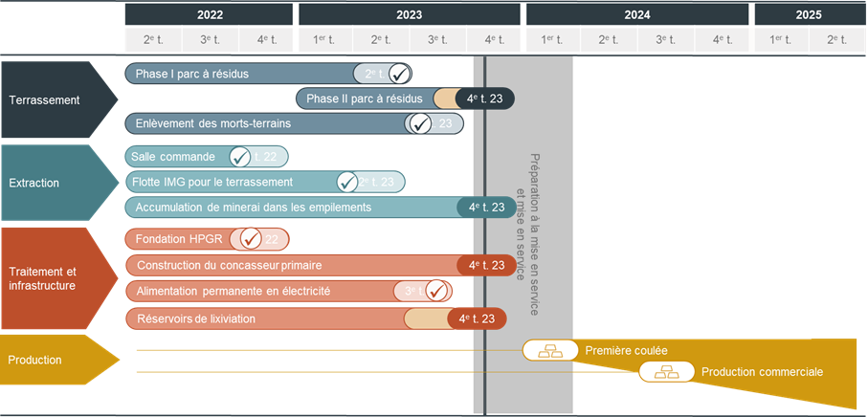Viewport: 868px width, 417px height.
Task: Click checkmark on Phase I parc à résidus
Action: click(x=400, y=75)
